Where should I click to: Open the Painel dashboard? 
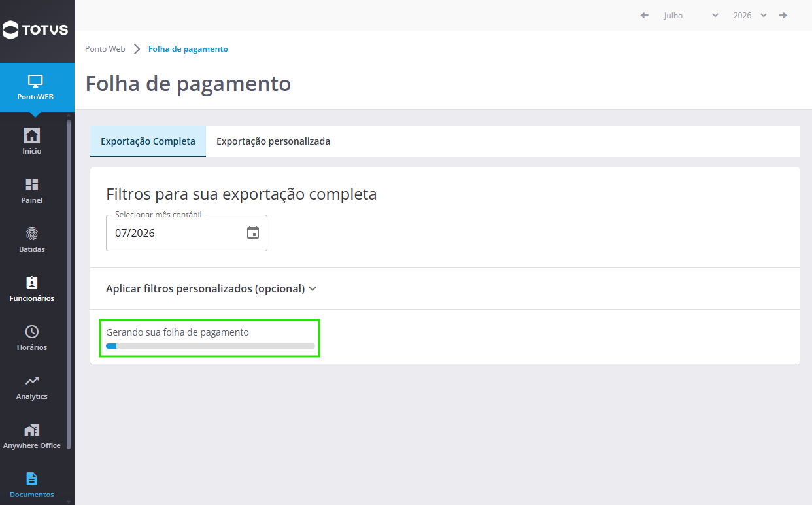[x=32, y=190]
